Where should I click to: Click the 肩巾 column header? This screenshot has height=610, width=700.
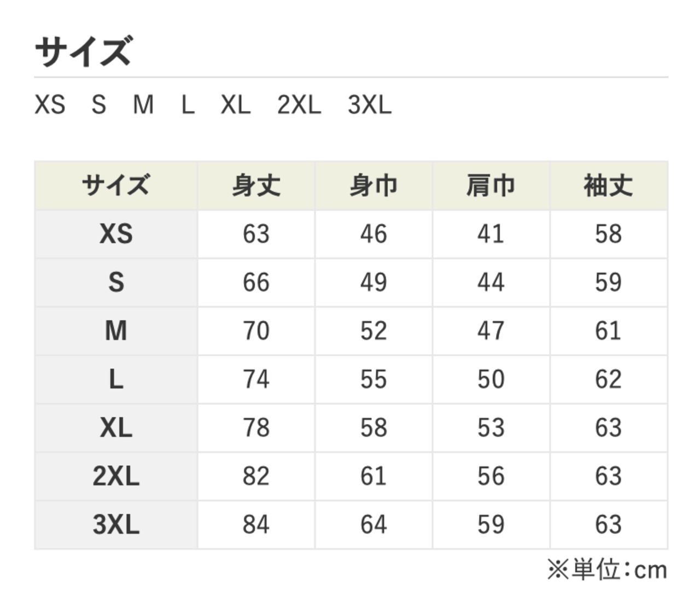(x=491, y=186)
